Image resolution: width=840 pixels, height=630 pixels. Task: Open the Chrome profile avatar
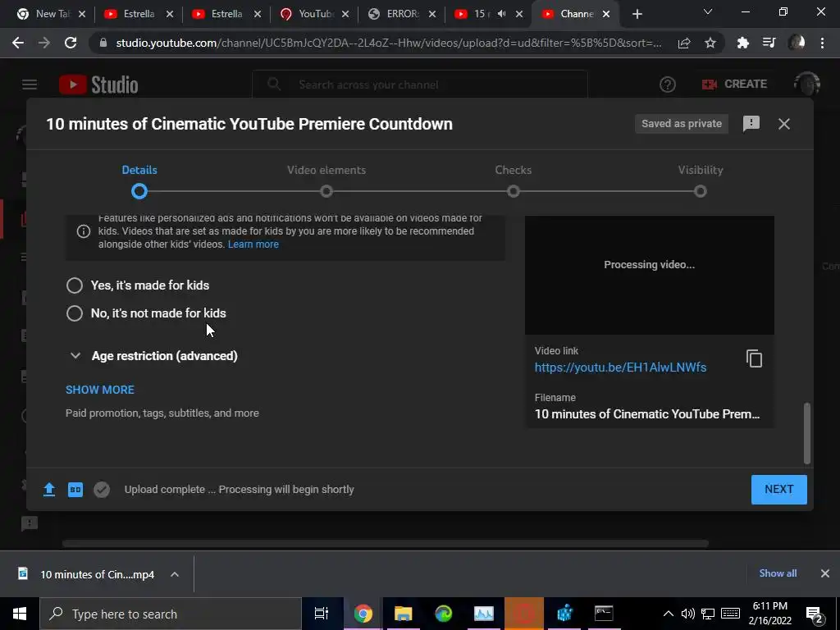tap(797, 43)
